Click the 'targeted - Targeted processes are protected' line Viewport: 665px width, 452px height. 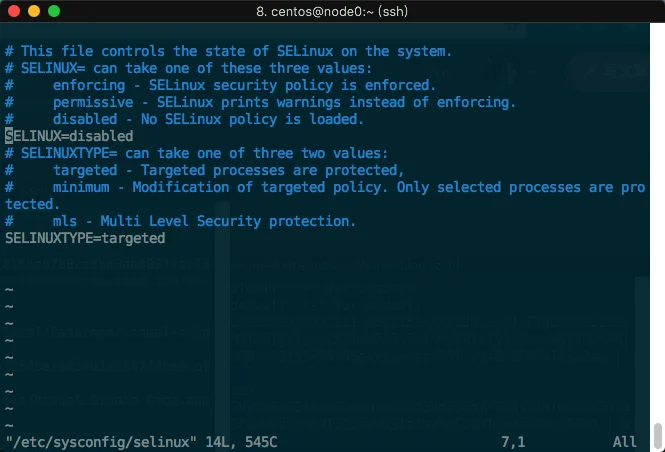(x=228, y=170)
